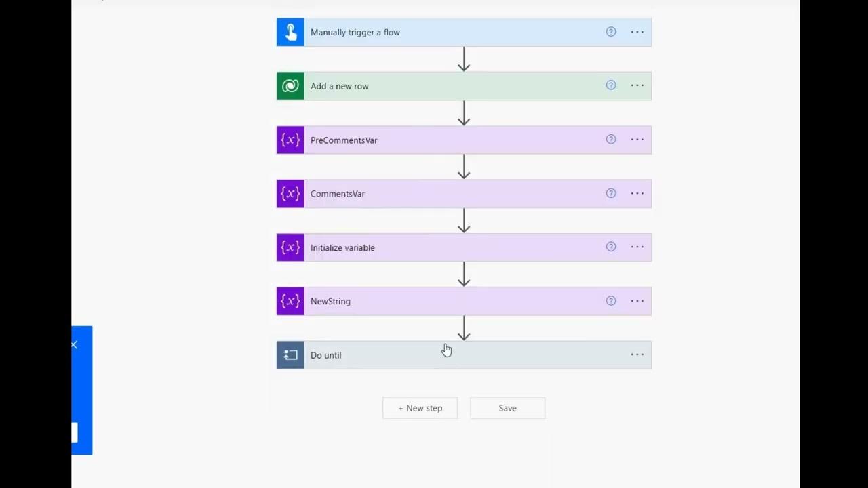Click the variable icon on NewString step
Screen dimensions: 868x488
click(x=290, y=301)
